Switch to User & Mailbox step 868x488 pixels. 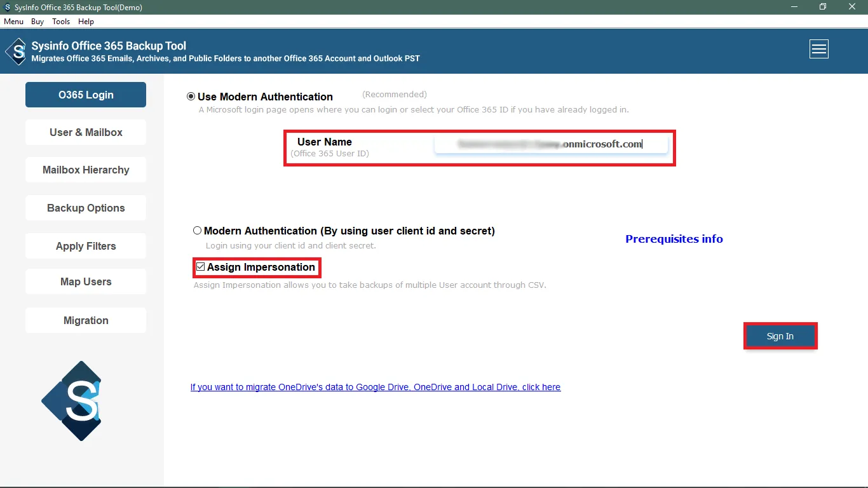click(86, 132)
